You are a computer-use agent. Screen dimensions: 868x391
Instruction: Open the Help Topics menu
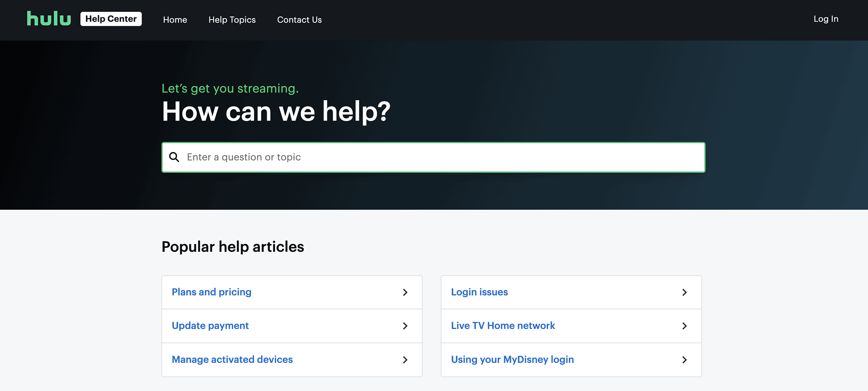232,20
